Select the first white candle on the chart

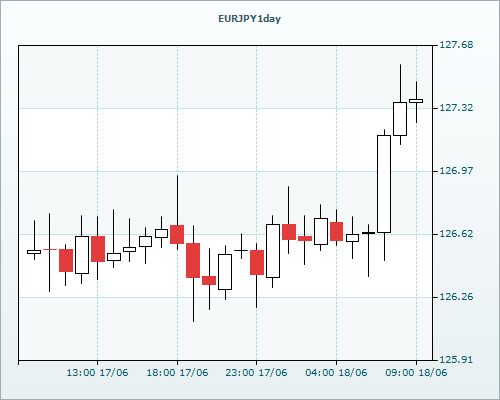tap(34, 252)
